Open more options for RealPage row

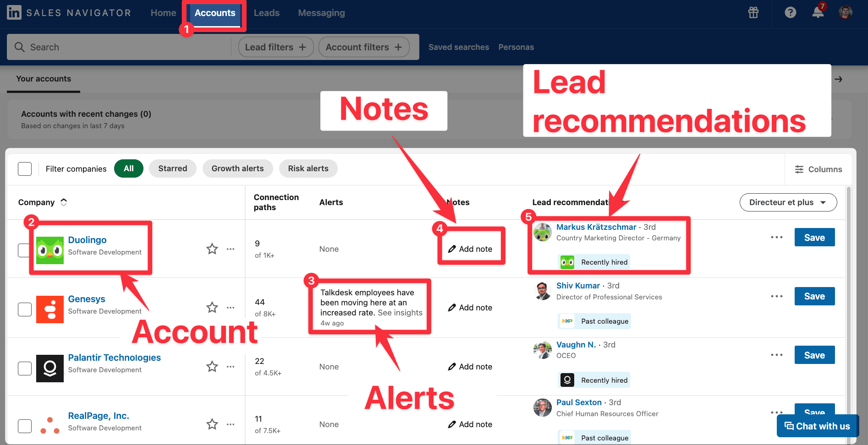point(231,424)
